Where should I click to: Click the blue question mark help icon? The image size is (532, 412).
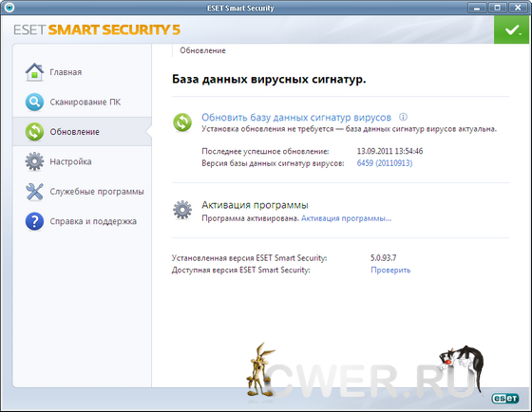pyautogui.click(x=34, y=221)
